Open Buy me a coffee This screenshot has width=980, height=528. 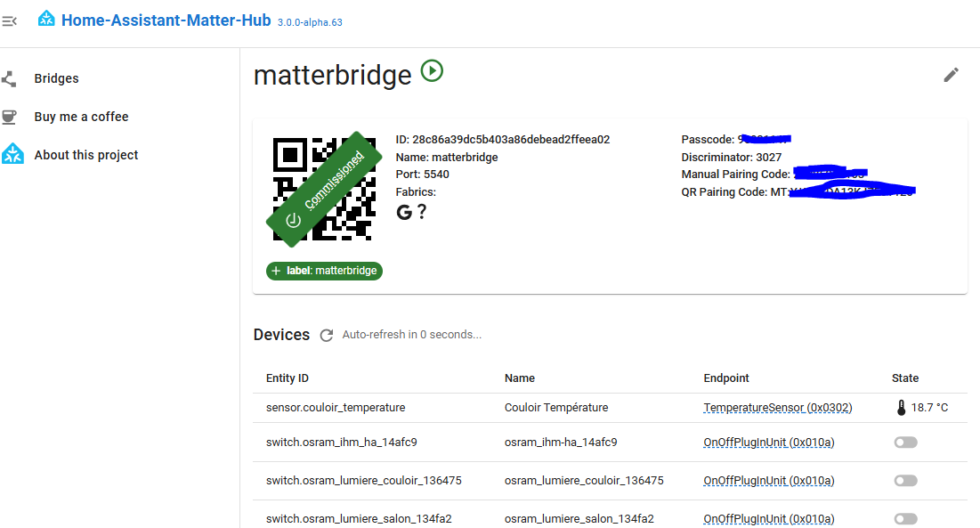tap(81, 117)
